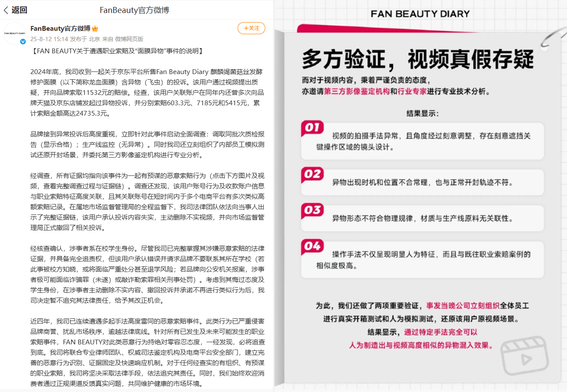The width and height of the screenshot is (567, 392).
Task: Follow the account with +关注 button
Action: pyautogui.click(x=251, y=28)
